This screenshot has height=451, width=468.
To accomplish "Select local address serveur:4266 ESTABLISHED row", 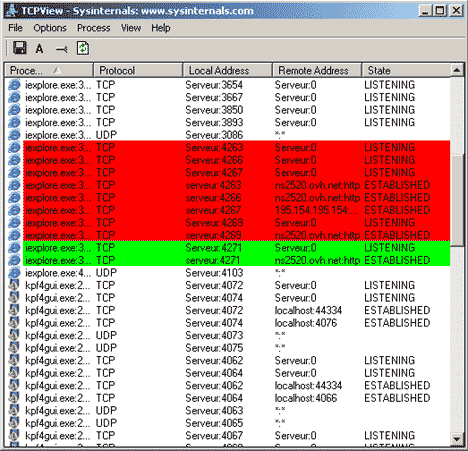I will (213, 198).
